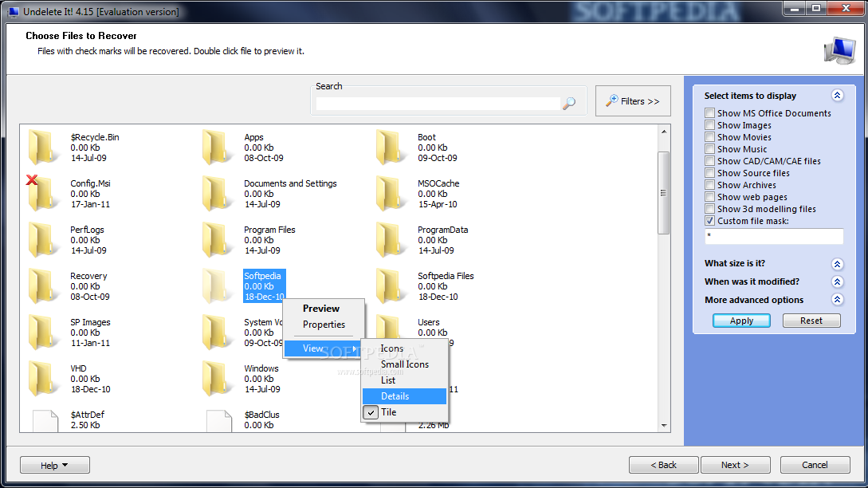The image size is (868, 488).
Task: Click the file list scrollbar thumb
Action: 663,193
